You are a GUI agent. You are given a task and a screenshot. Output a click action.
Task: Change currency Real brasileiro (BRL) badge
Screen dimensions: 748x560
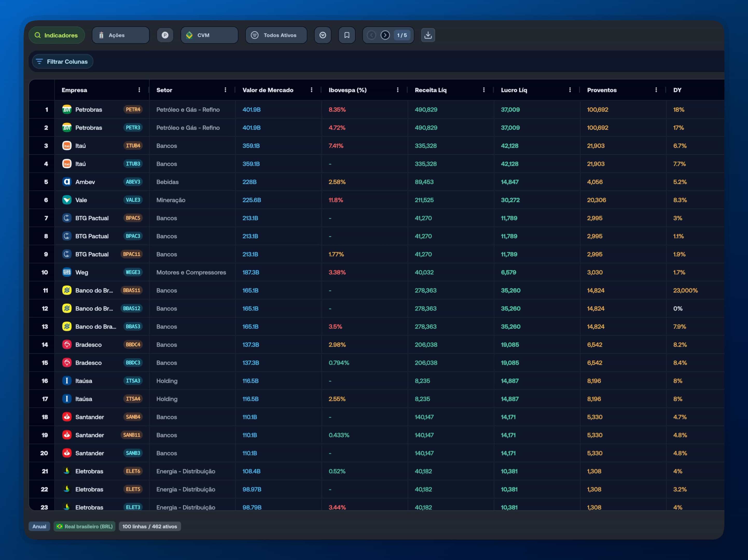pyautogui.click(x=85, y=527)
